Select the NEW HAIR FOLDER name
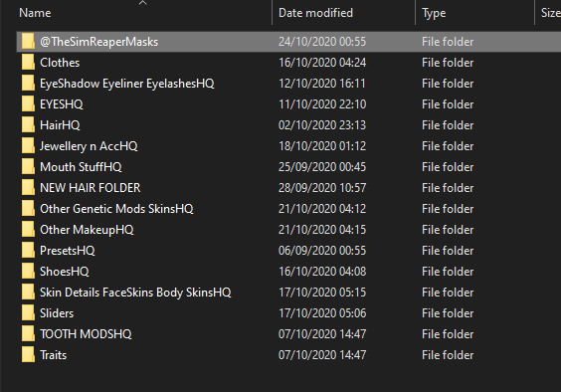The image size is (561, 392). click(x=91, y=188)
